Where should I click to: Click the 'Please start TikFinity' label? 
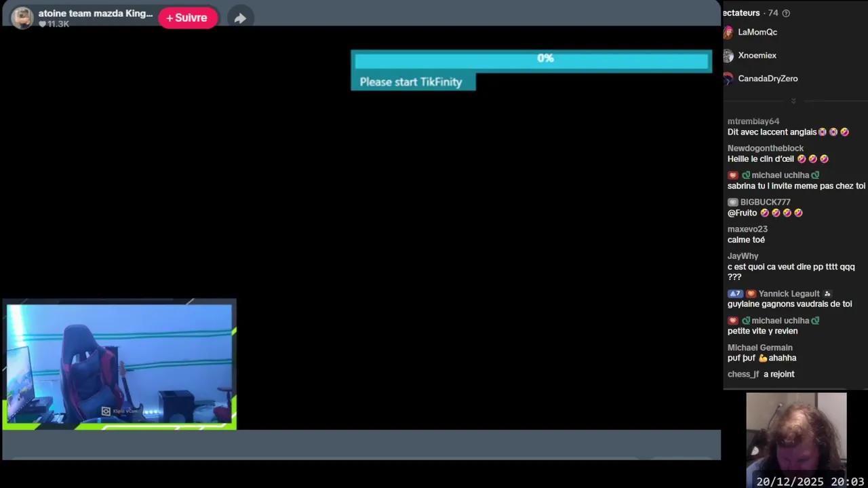click(411, 82)
